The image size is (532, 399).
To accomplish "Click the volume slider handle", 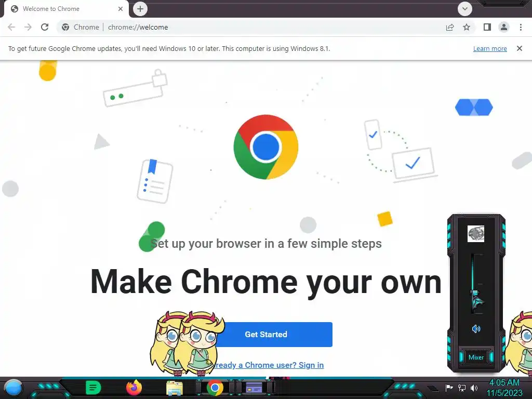I will pos(475,293).
